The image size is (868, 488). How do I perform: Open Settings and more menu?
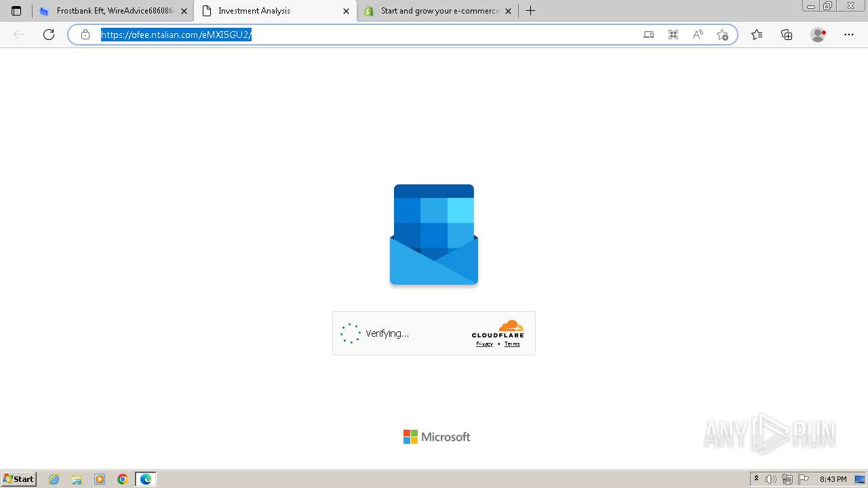tap(849, 35)
